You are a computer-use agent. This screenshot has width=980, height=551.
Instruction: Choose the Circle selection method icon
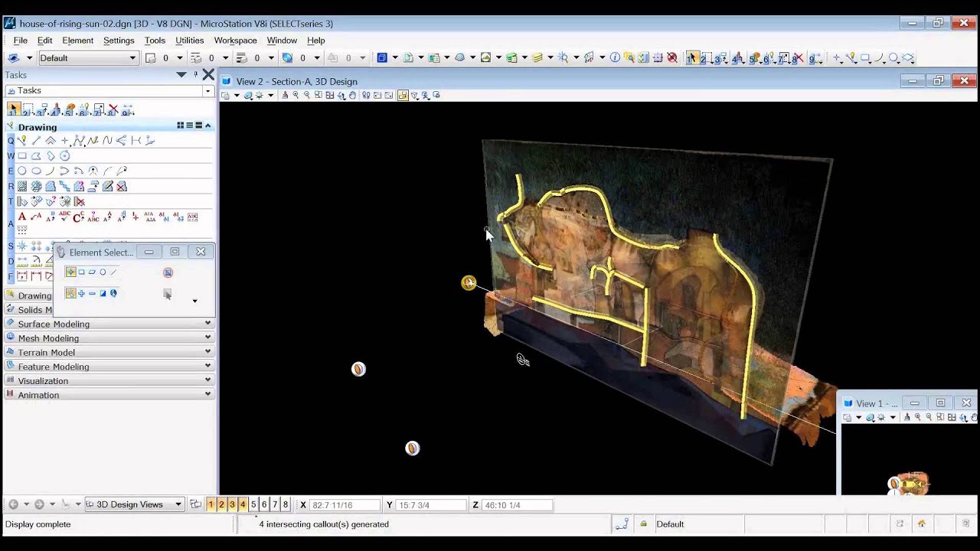coord(103,272)
